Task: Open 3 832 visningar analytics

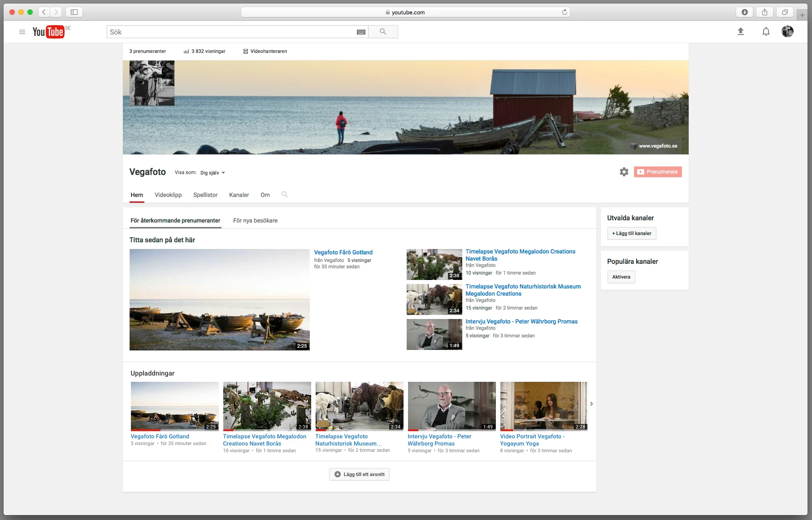Action: tap(204, 51)
